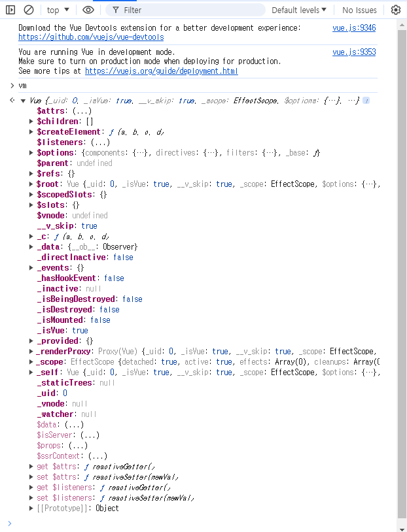Select the _inactive: null row
Viewport: 407px width, 532px height.
pos(69,289)
